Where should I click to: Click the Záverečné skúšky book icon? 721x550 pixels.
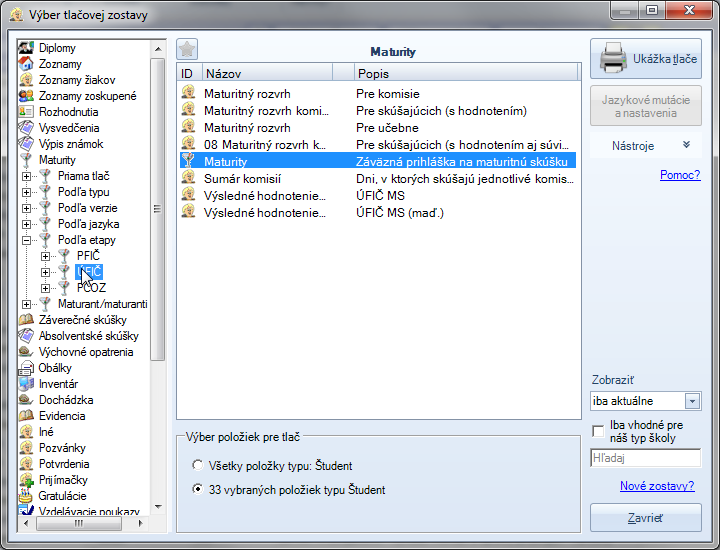(26, 320)
